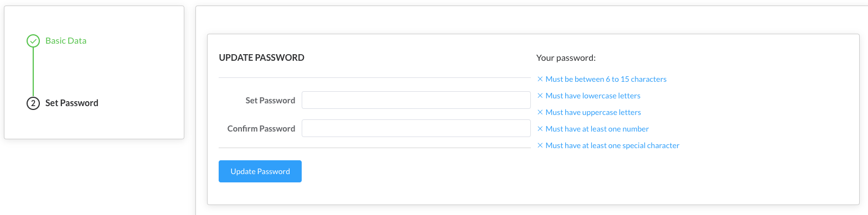Viewport: 868px width, 215px height.
Task: Focus the Set Password input field
Action: [x=416, y=101]
